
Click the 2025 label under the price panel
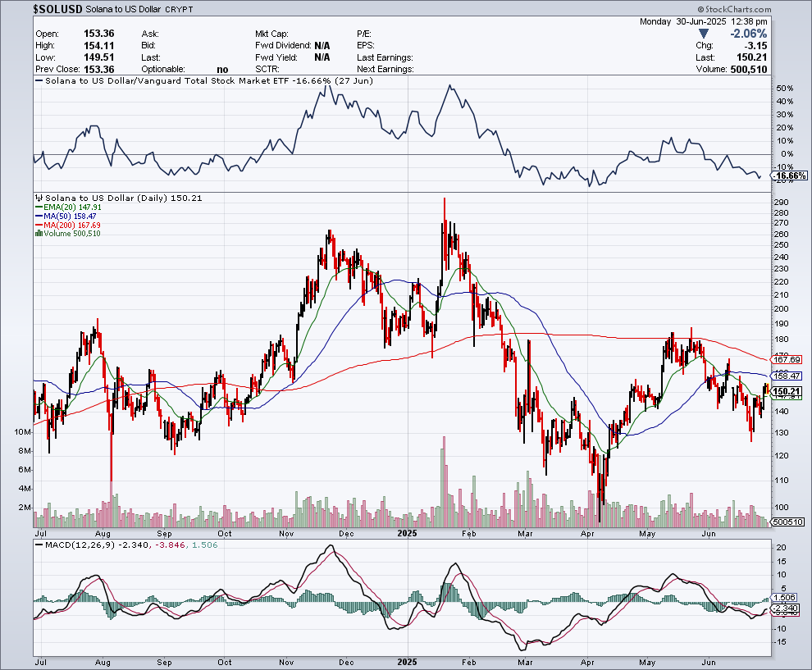(x=407, y=533)
